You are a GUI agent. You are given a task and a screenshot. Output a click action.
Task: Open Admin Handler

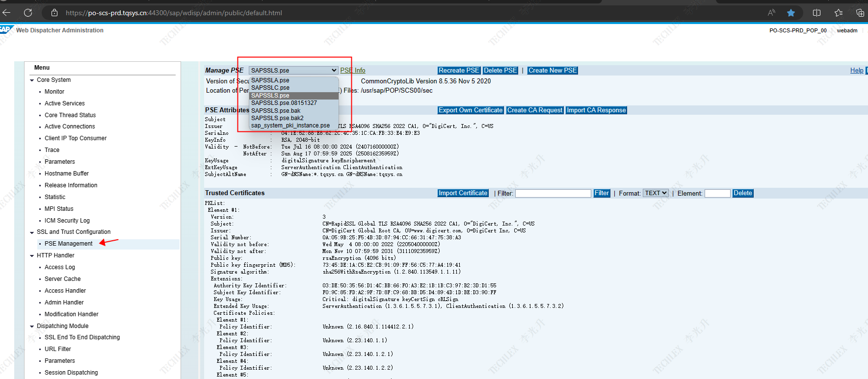click(x=64, y=303)
